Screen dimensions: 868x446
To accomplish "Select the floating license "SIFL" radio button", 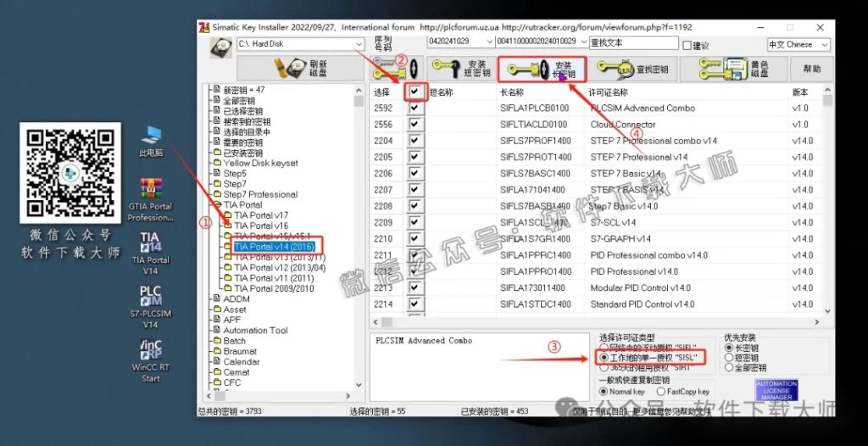I will pos(604,348).
